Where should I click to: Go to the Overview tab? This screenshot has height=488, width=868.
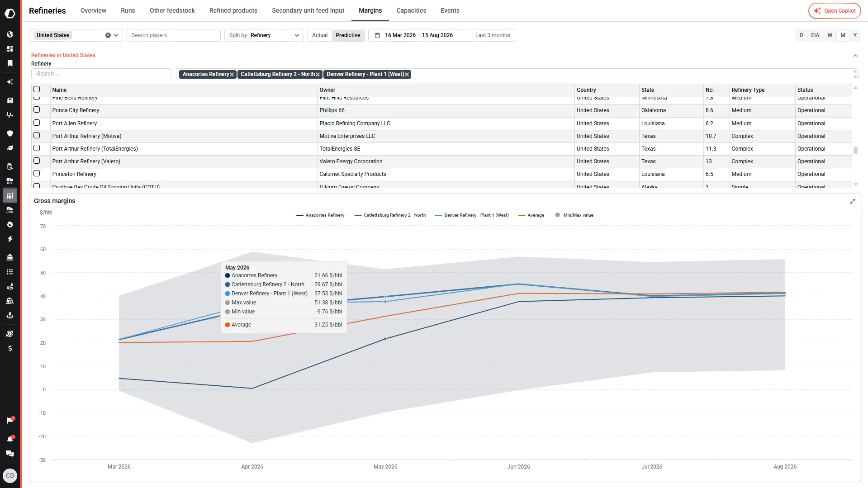point(93,10)
